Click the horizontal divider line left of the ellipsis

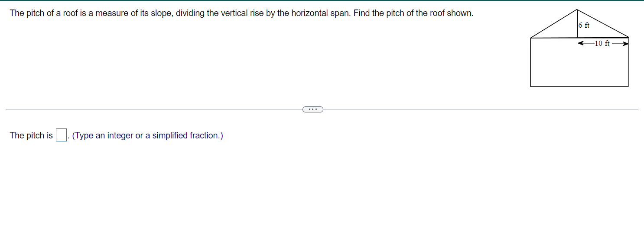pos(152,109)
